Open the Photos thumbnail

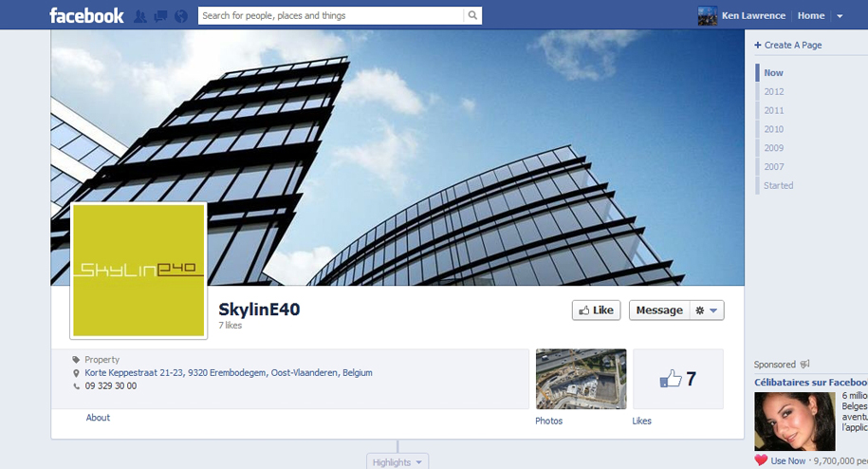point(581,379)
